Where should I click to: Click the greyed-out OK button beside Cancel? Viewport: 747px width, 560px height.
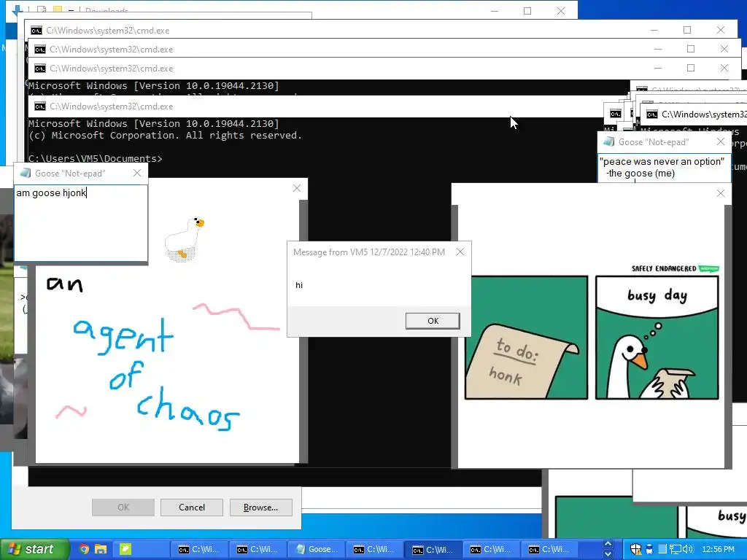[123, 507]
